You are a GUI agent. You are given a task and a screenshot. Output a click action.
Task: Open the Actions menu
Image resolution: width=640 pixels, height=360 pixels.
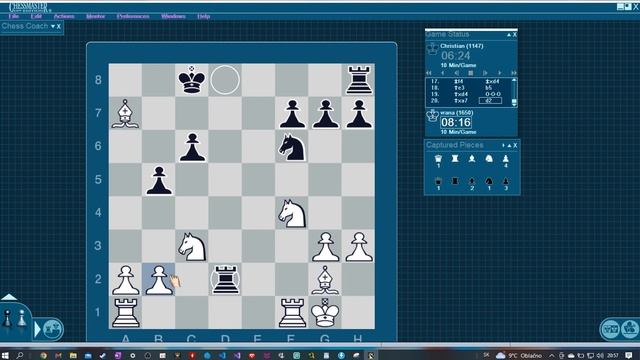click(64, 16)
